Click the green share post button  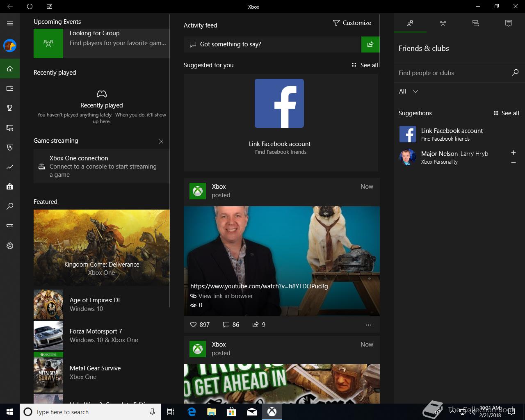click(370, 44)
